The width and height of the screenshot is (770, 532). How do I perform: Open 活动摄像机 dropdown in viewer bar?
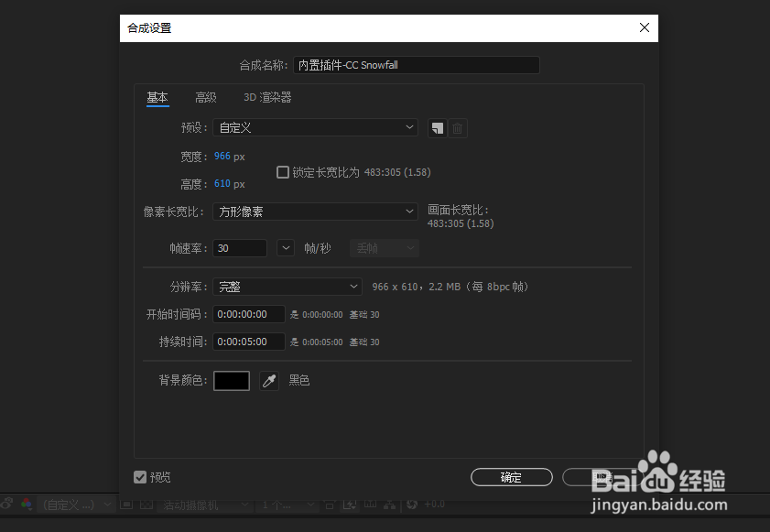pos(205,505)
